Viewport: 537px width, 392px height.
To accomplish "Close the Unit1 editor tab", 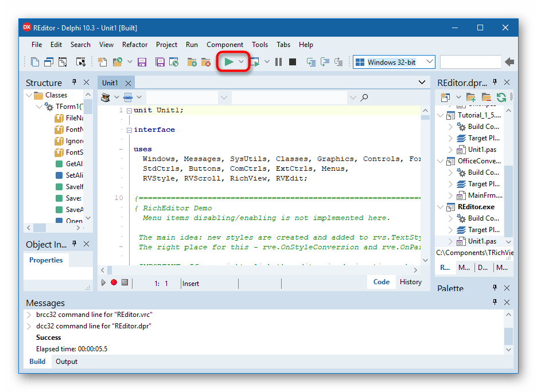I will pyautogui.click(x=128, y=83).
